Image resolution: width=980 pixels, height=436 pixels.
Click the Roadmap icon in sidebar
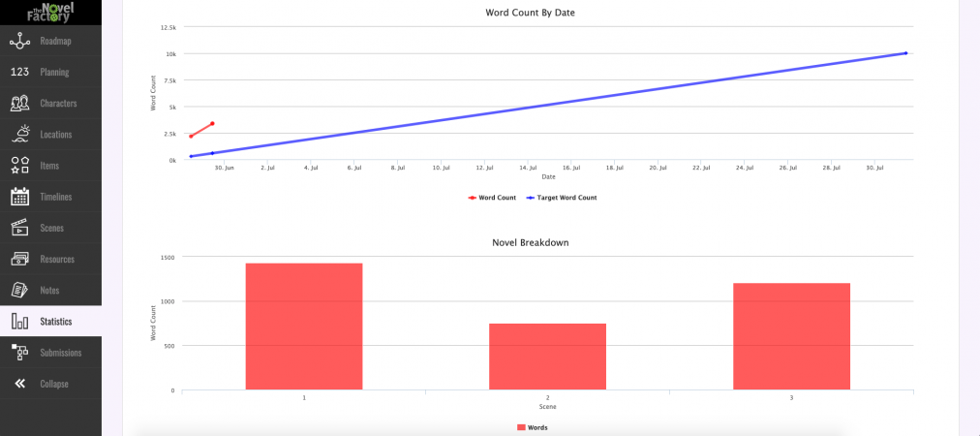click(19, 42)
